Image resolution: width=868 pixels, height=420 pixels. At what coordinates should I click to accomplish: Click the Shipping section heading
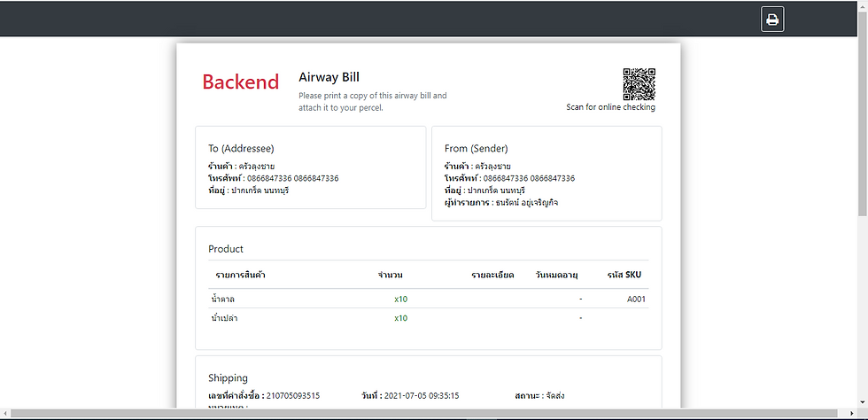(229, 377)
